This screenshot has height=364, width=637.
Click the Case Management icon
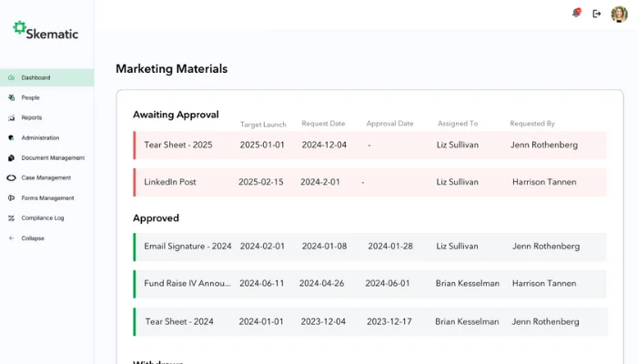tap(11, 178)
